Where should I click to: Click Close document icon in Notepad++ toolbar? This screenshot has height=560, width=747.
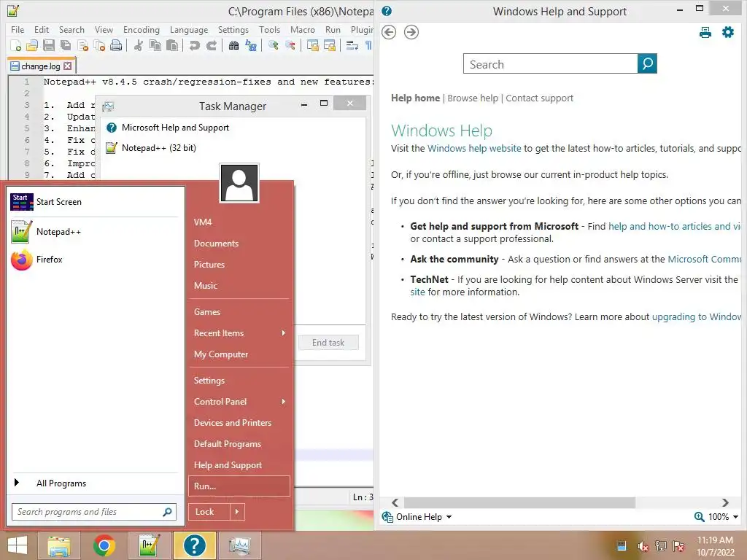pos(82,46)
